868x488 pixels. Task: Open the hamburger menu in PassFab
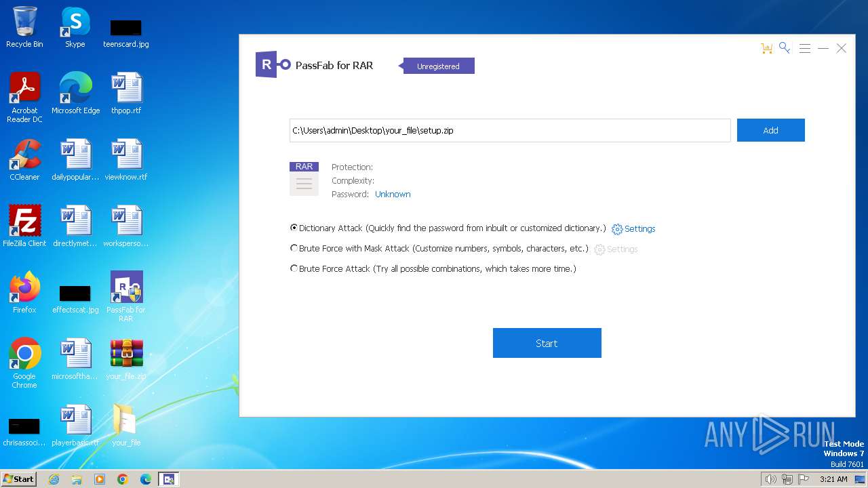click(805, 49)
